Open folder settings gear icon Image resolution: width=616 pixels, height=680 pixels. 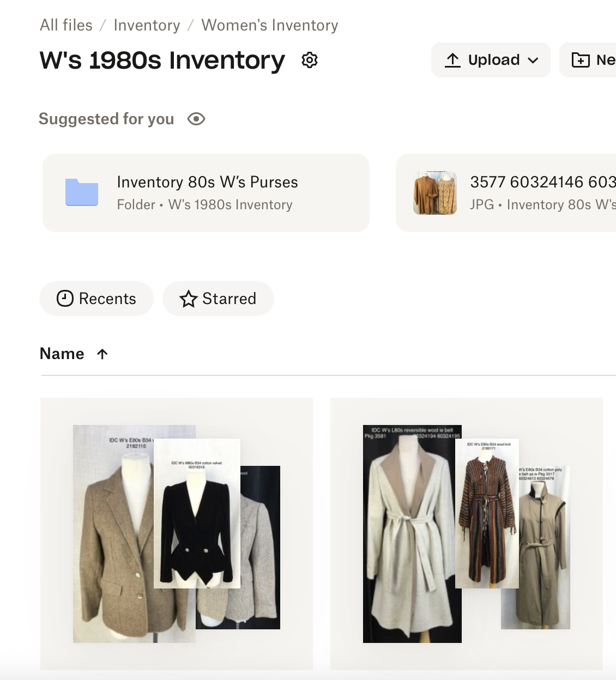(310, 60)
